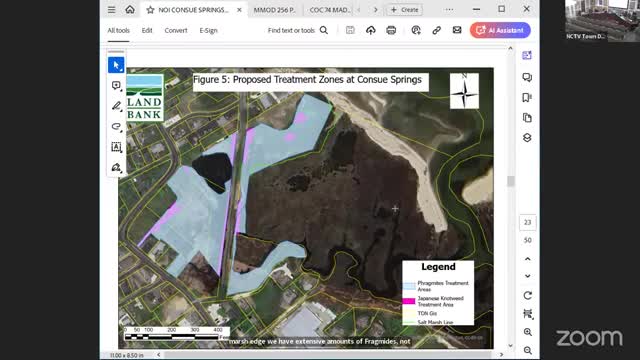Zoom in with the plus magnifier
640x360 pixels.
click(528, 332)
